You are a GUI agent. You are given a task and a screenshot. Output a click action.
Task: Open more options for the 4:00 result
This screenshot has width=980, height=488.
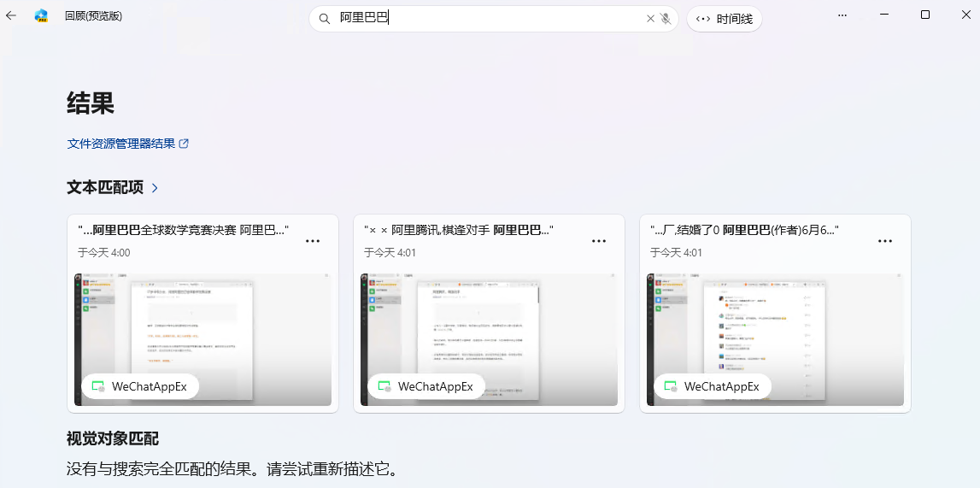pyautogui.click(x=313, y=241)
